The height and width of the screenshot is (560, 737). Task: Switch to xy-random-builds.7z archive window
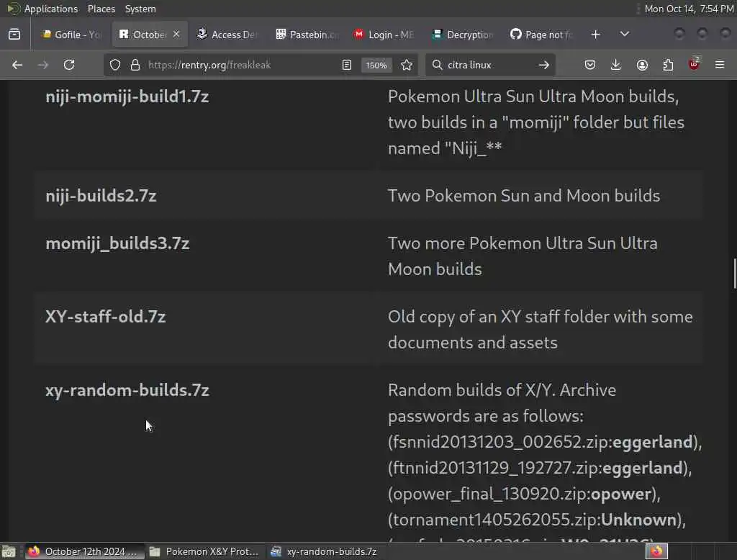[x=325, y=551]
